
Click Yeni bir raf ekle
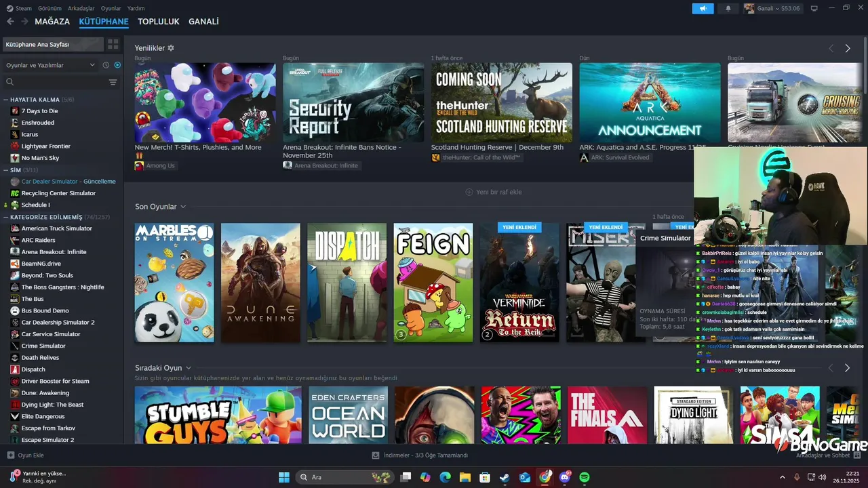[494, 192]
